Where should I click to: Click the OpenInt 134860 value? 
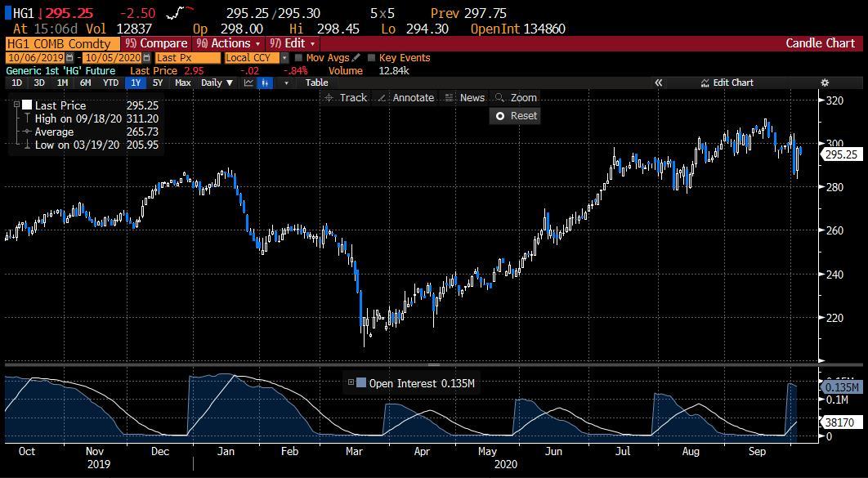tap(517, 29)
